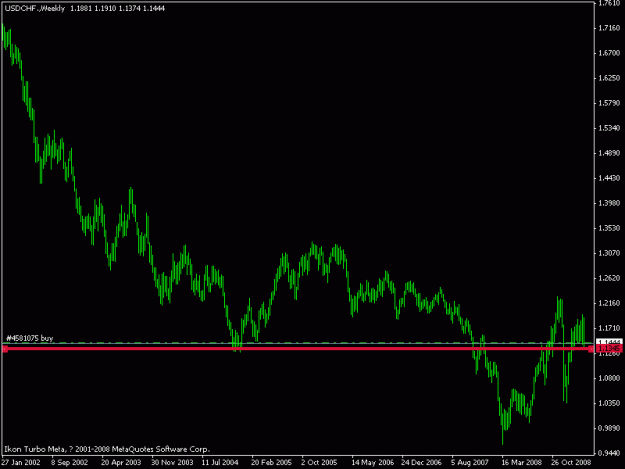Click the 1.2160 price axis label

tap(609, 303)
